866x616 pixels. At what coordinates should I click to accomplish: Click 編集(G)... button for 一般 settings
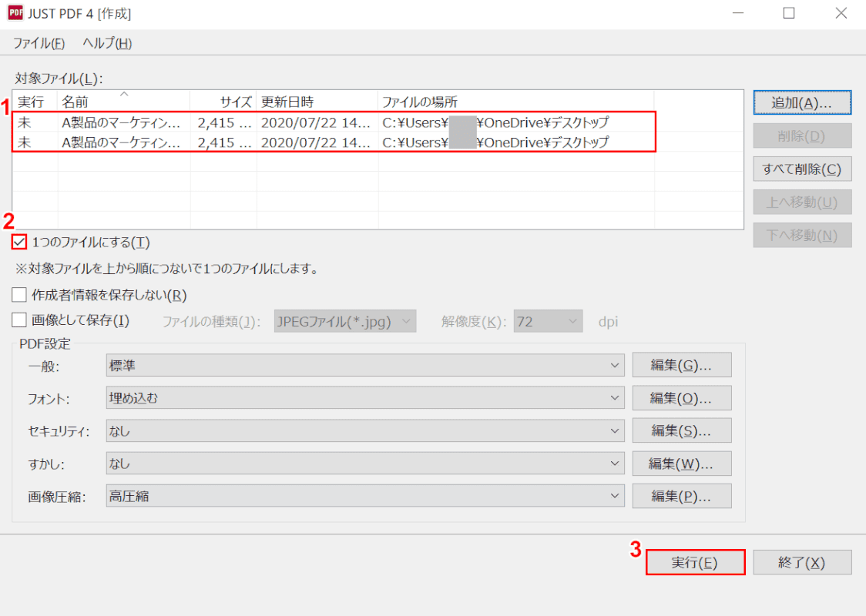click(x=682, y=365)
